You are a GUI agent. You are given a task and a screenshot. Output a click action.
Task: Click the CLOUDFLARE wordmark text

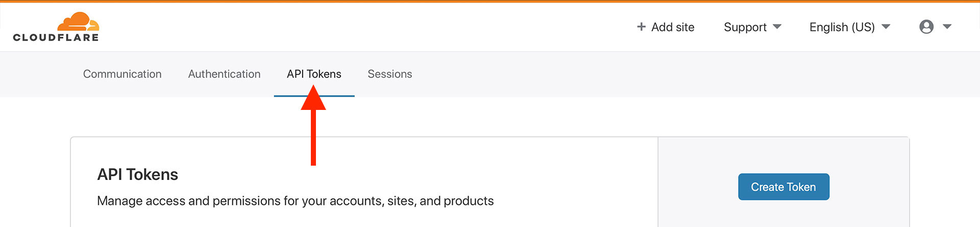[56, 37]
